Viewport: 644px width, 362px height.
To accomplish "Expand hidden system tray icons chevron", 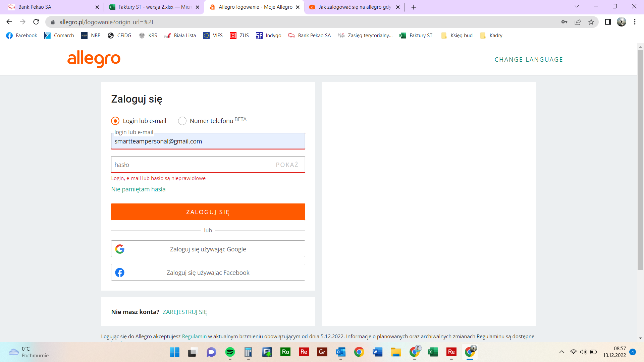I will click(561, 352).
